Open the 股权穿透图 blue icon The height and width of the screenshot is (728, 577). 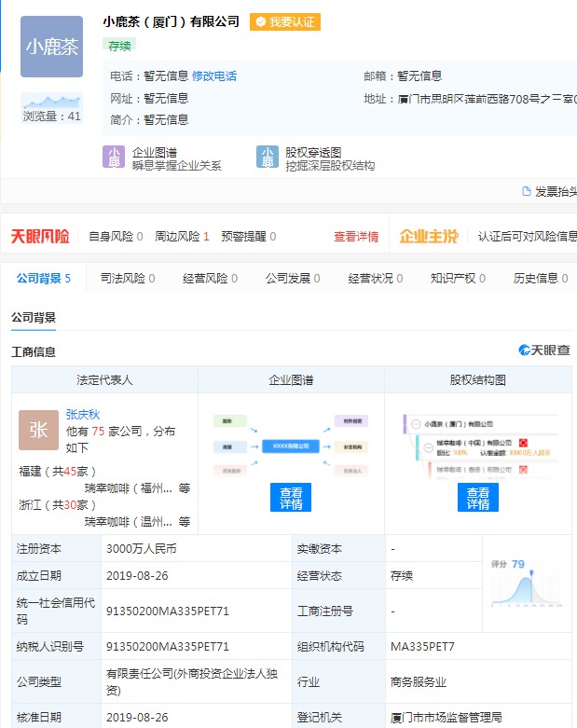[x=268, y=157]
